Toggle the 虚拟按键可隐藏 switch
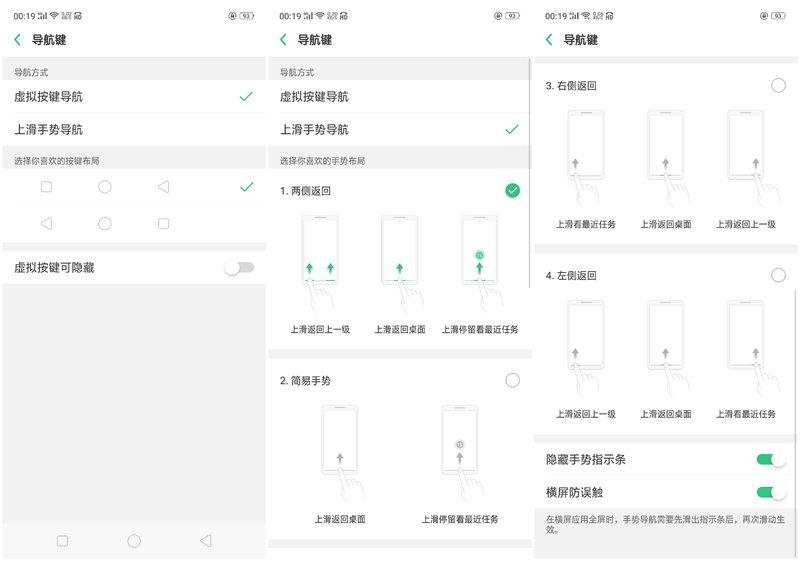This screenshot has width=800, height=561. pos(240,267)
